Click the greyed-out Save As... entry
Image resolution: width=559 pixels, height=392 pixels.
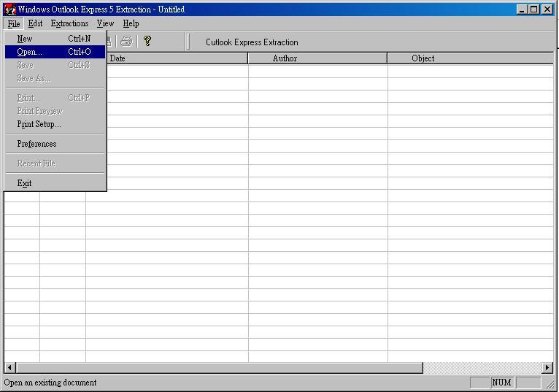[x=55, y=78]
